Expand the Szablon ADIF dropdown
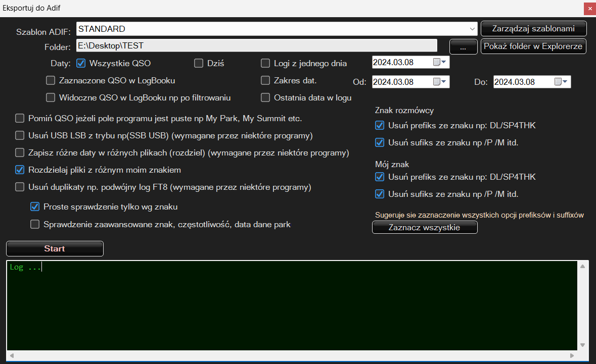 click(472, 29)
